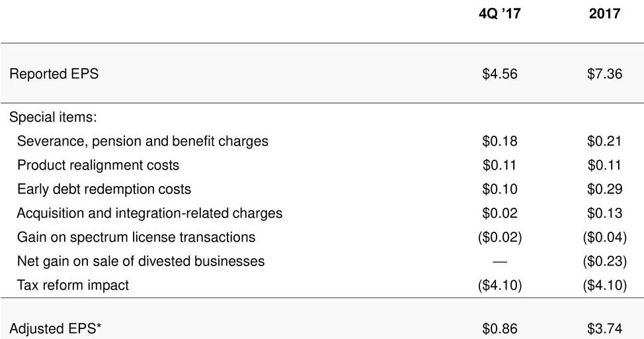Click the Tax reform impact label
Image resolution: width=644 pixels, height=339 pixels.
point(73,285)
